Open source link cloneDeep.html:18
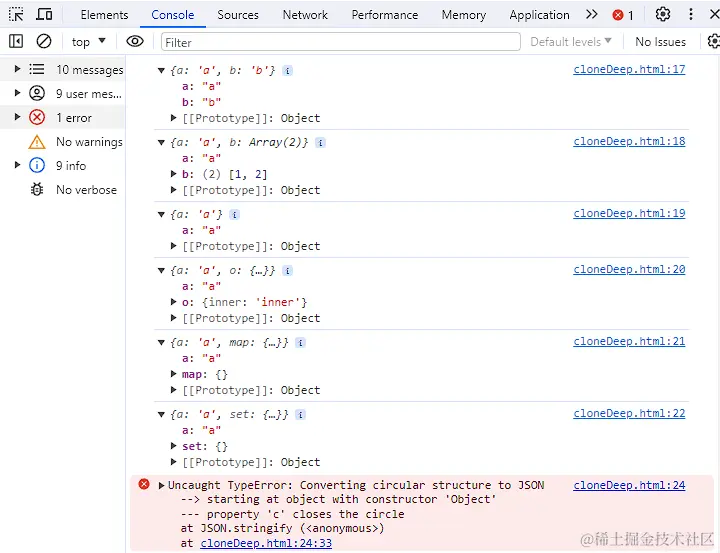The height and width of the screenshot is (553, 720). coord(629,141)
